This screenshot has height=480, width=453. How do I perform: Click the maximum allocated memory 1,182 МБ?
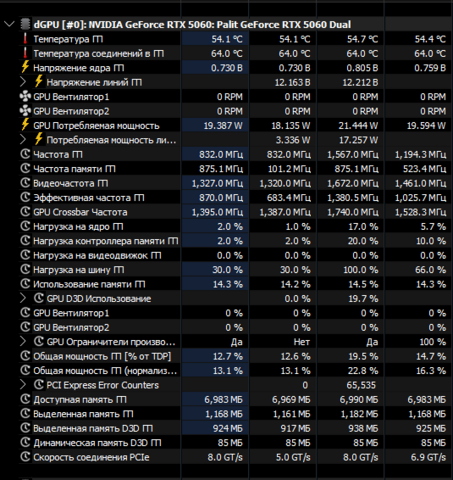359,414
